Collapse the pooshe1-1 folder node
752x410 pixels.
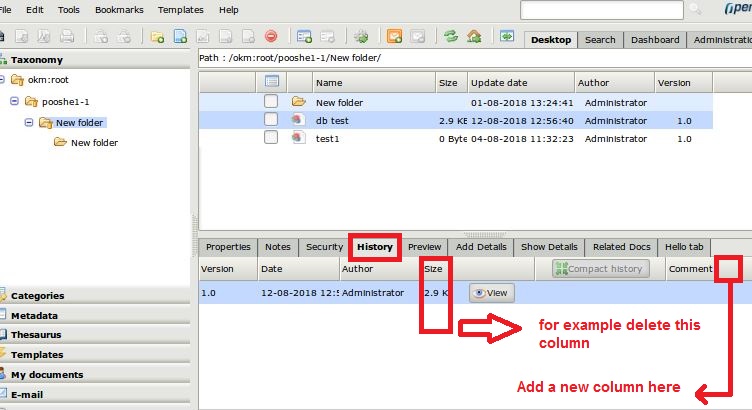(x=15, y=102)
